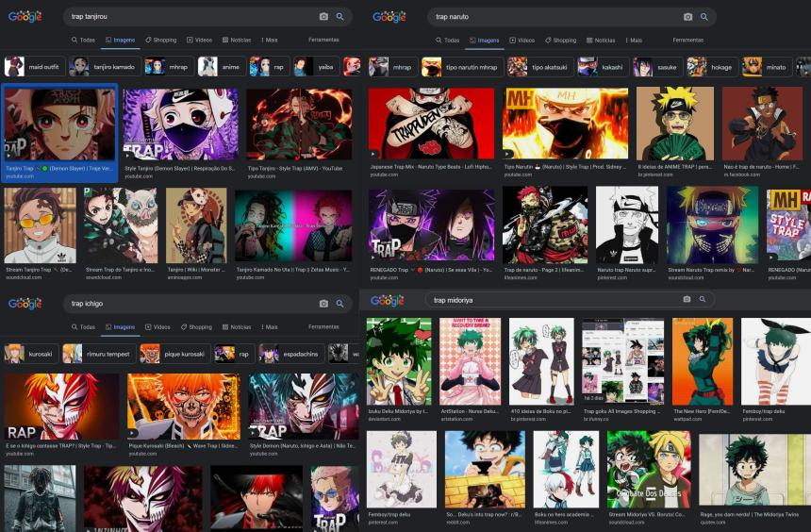The width and height of the screenshot is (811, 532).
Task: Click the camera icon in the 'trap naruto' search bar
Action: 687,17
